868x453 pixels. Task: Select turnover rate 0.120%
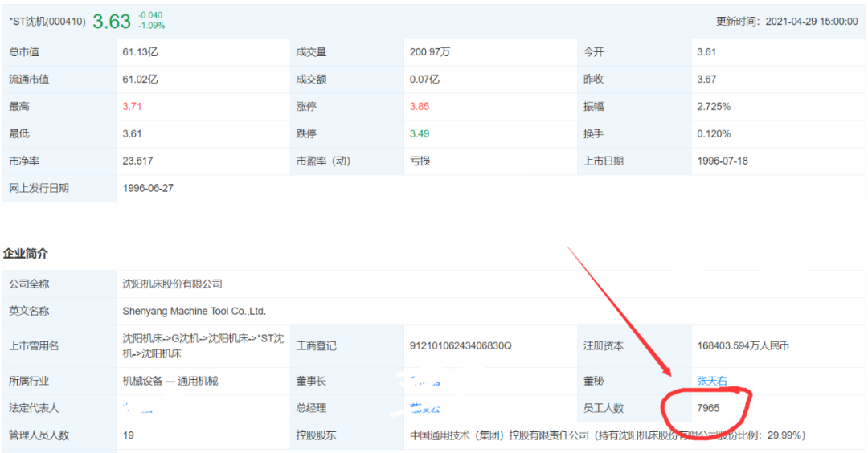pyautogui.click(x=714, y=134)
